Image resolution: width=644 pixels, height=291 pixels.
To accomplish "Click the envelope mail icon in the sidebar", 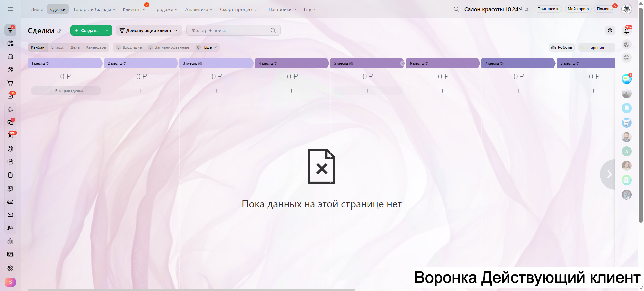I will pos(10,215).
